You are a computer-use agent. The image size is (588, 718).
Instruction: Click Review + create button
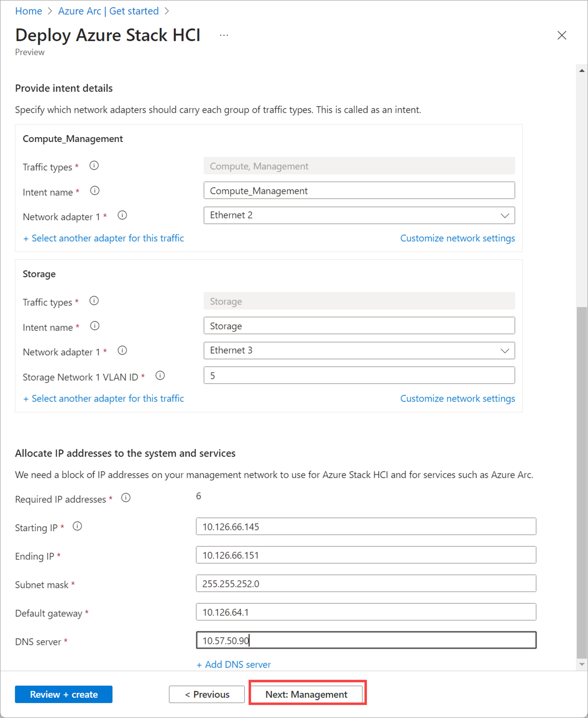[64, 694]
